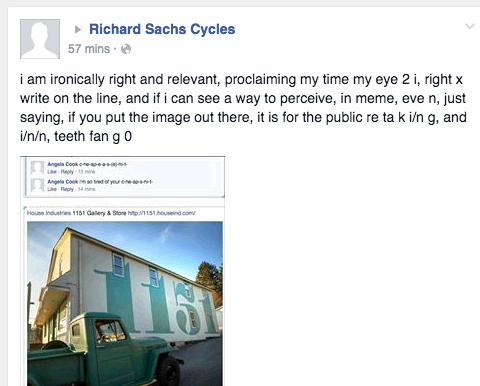Reply to the 'so tired of your' comment
The height and width of the screenshot is (386, 480).
(x=67, y=189)
